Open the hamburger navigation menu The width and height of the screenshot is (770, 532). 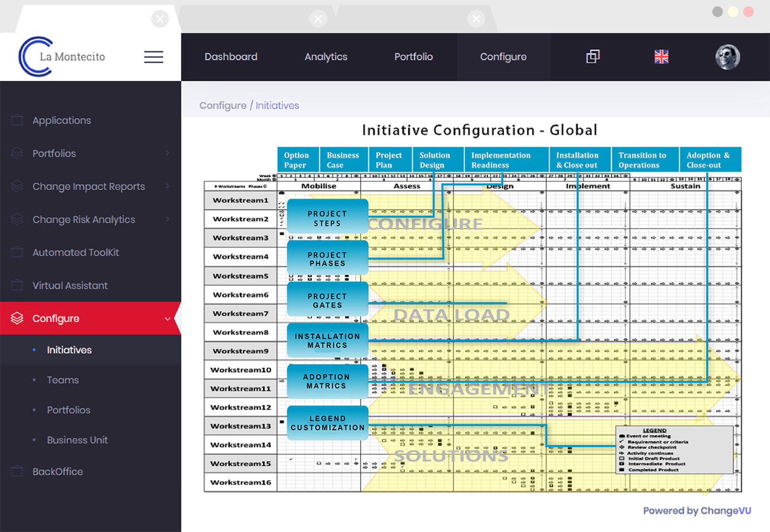pyautogui.click(x=153, y=56)
